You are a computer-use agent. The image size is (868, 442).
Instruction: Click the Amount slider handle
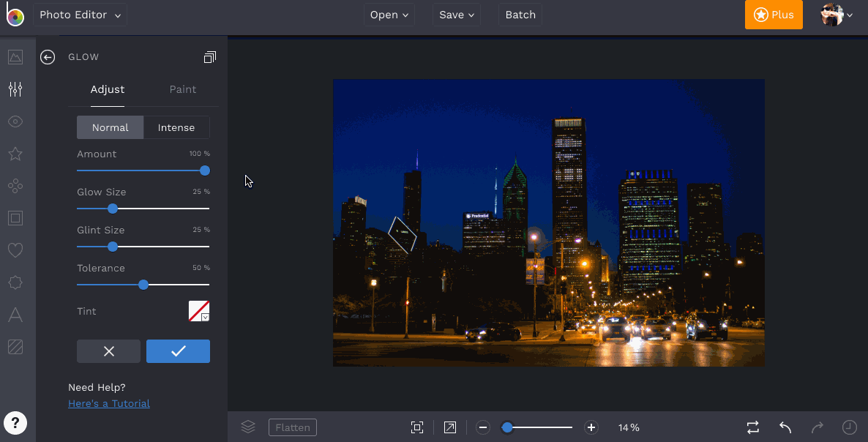[205, 171]
